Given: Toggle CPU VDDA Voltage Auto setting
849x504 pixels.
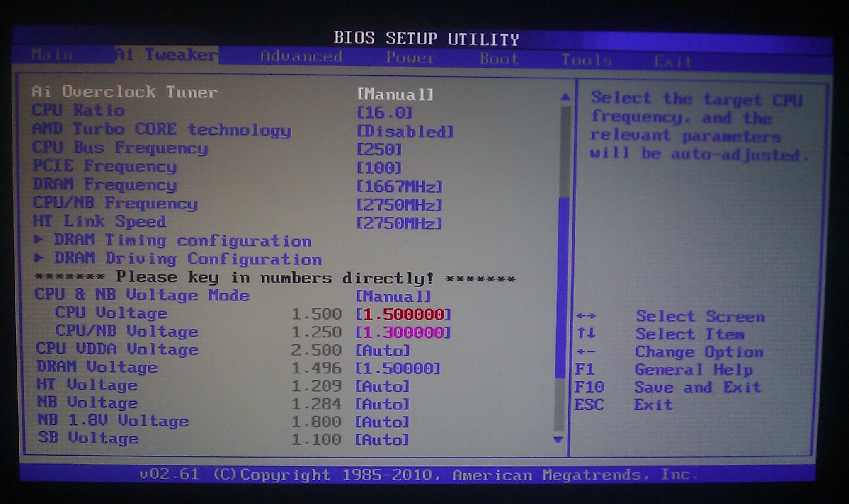Looking at the screenshot, I should click(x=382, y=351).
